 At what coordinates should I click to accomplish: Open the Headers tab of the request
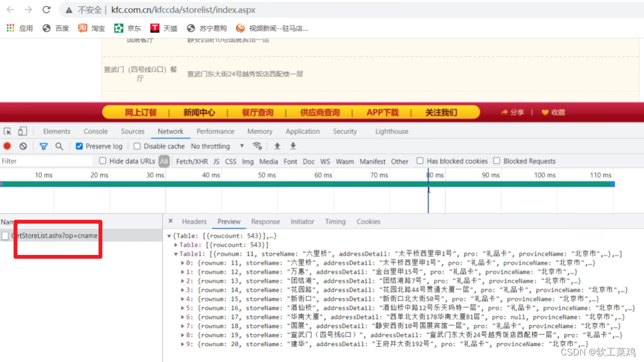click(x=194, y=222)
